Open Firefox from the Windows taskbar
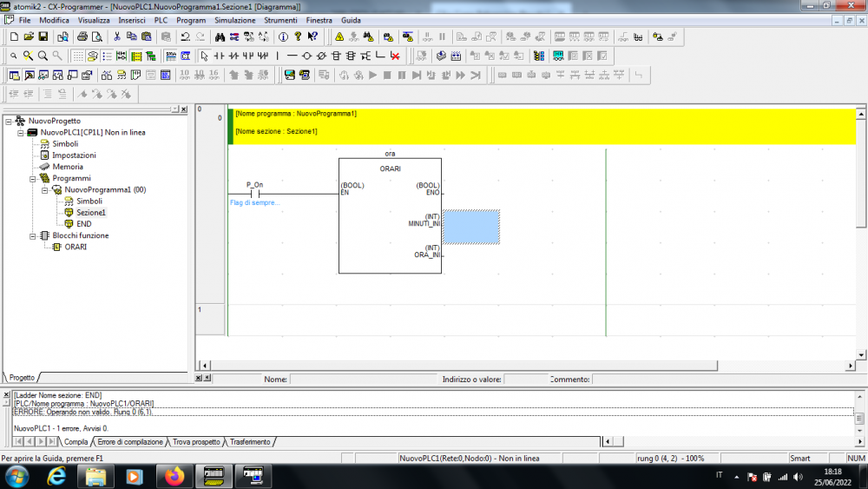Viewport: 868px width, 489px height. click(174, 476)
